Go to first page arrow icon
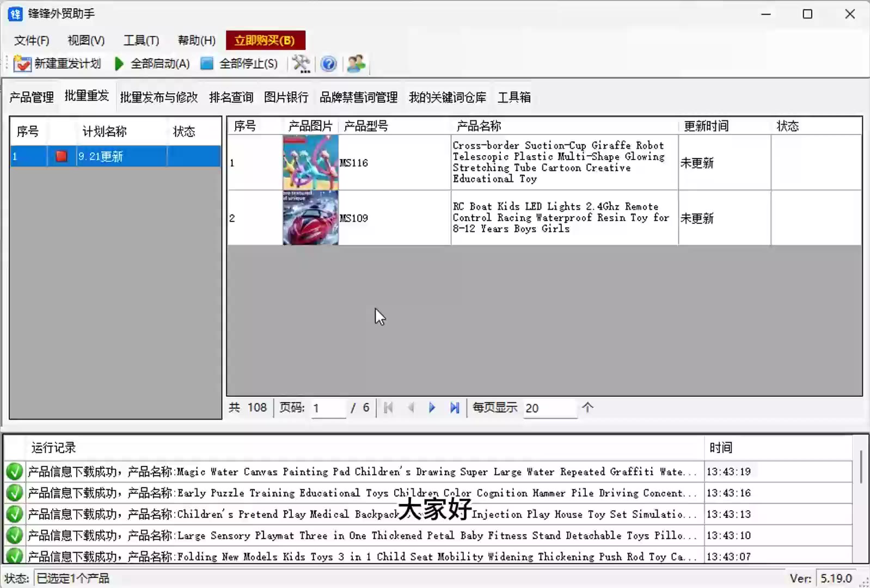This screenshot has height=588, width=870. [x=388, y=407]
